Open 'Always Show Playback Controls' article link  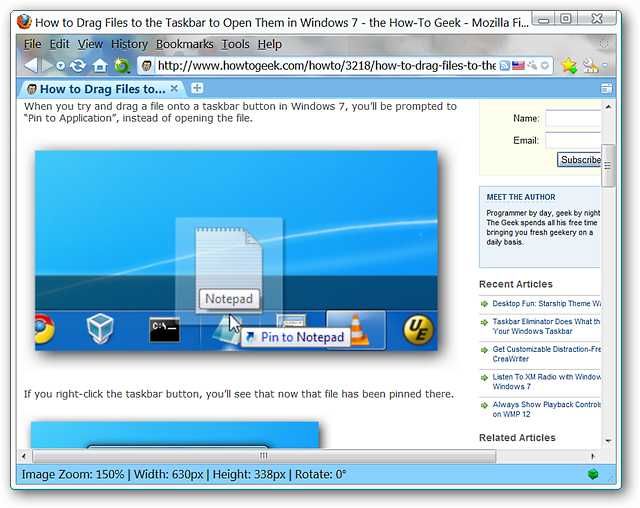click(x=546, y=409)
